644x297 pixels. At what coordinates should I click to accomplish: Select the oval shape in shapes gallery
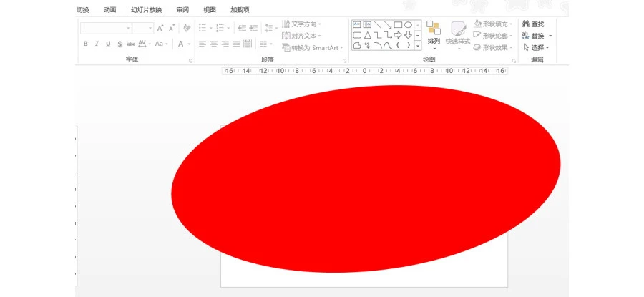point(408,25)
